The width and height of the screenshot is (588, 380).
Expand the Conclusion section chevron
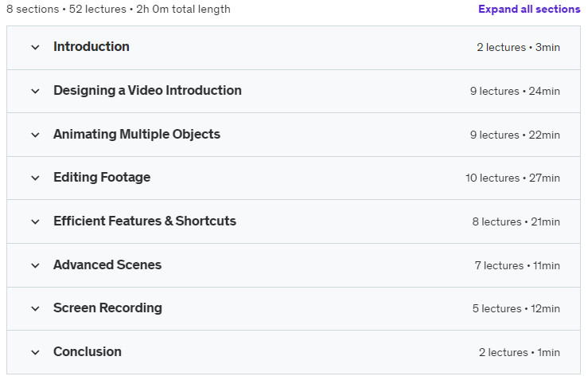35,352
